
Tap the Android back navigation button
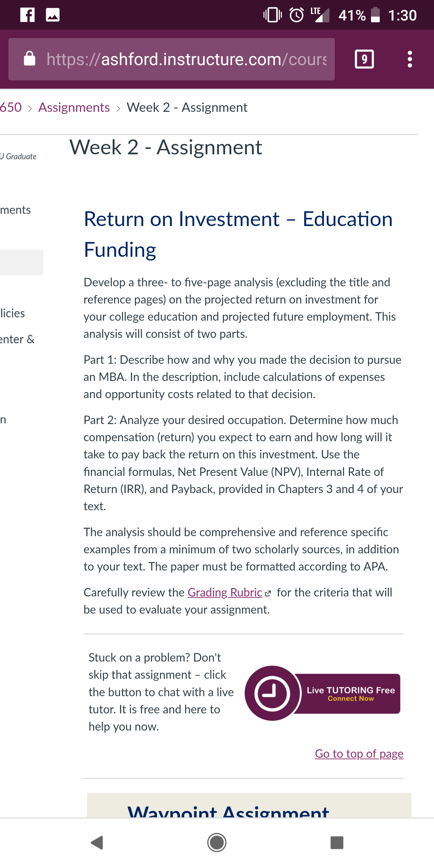[x=97, y=842]
